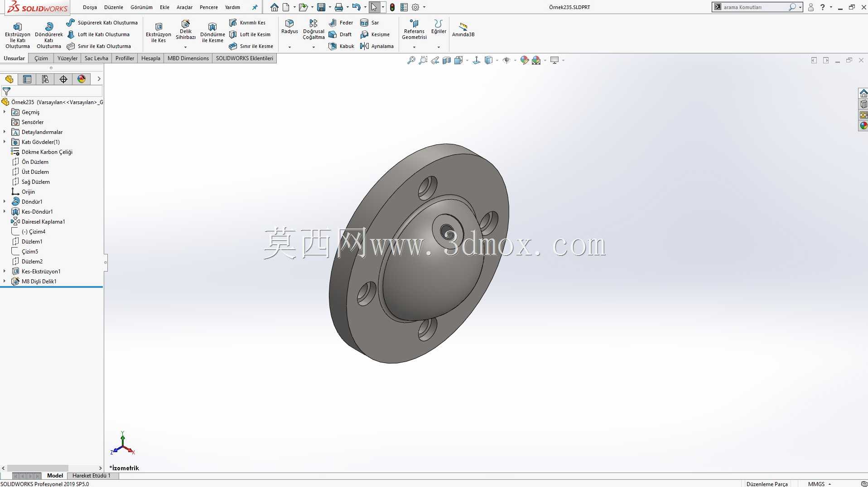Open Referans Geometrisi dropdown arrow
Viewport: 868px width, 487px height.
[414, 47]
